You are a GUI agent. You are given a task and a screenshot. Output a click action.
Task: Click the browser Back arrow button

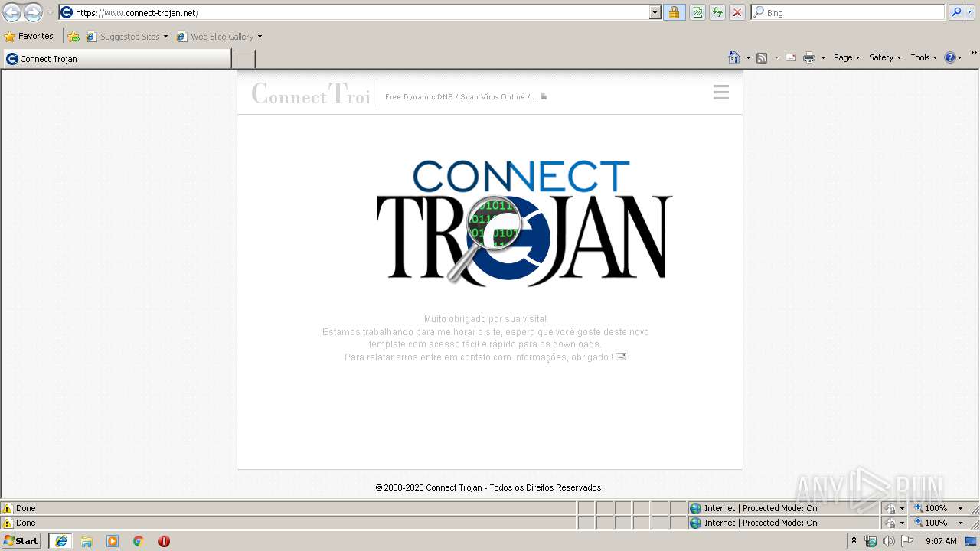tap(12, 12)
